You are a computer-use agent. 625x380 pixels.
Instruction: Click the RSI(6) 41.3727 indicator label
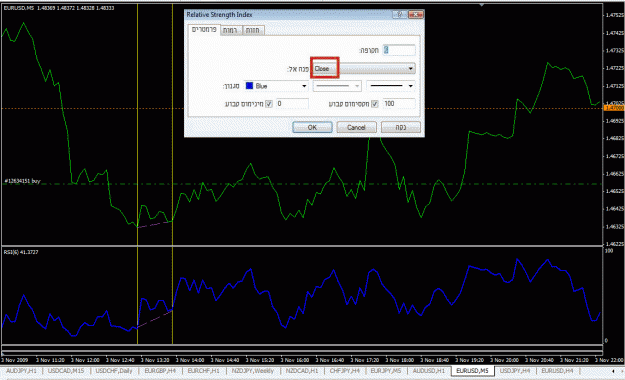21,252
